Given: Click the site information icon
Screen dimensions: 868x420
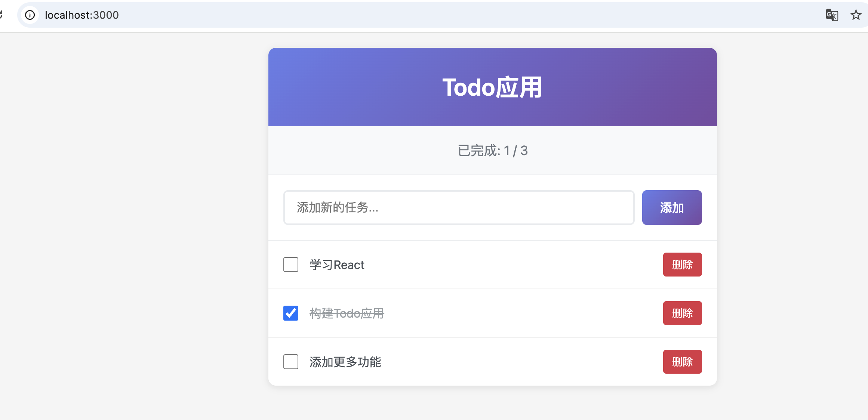Looking at the screenshot, I should 30,15.
